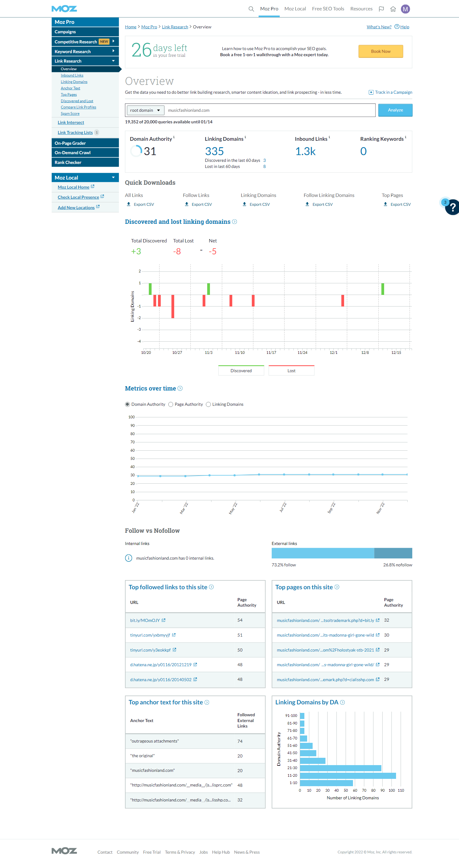
Task: Open Help Hub footer link
Action: [221, 852]
